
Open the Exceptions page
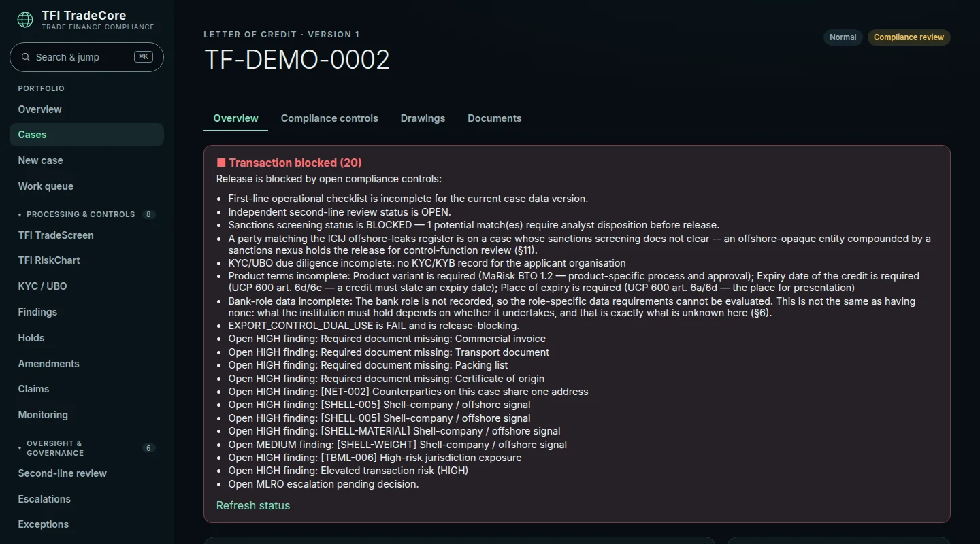pos(86,524)
